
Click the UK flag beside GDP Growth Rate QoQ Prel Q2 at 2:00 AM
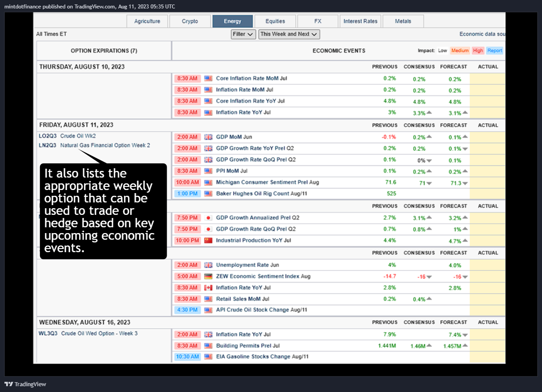[208, 160]
